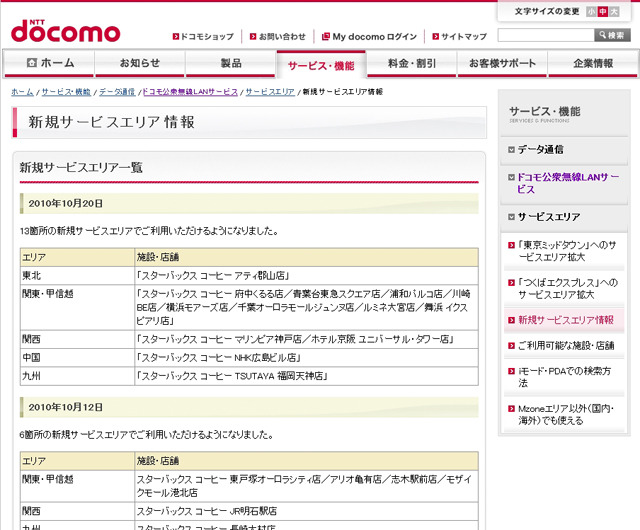640x530 pixels.
Task: Click the 検索 search button
Action: pyautogui.click(x=612, y=36)
